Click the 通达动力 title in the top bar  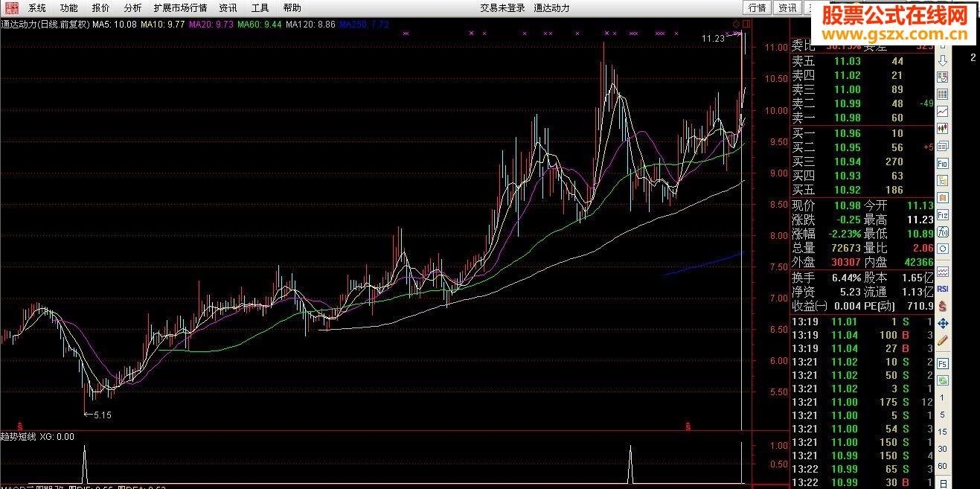tap(551, 8)
